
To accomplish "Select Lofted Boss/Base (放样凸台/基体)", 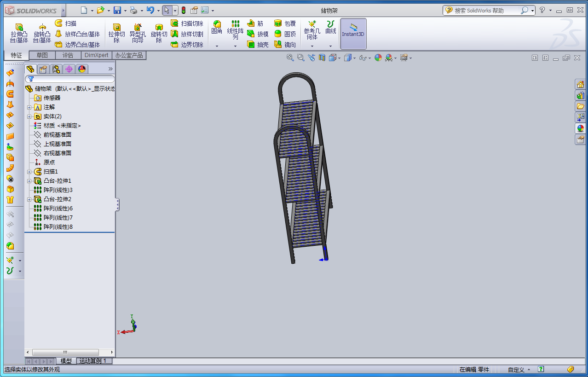I will pos(77,34).
